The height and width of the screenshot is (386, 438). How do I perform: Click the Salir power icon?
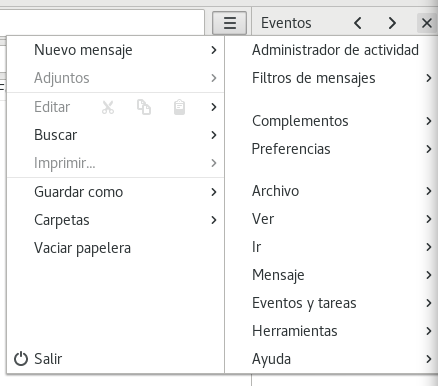[x=21, y=359]
